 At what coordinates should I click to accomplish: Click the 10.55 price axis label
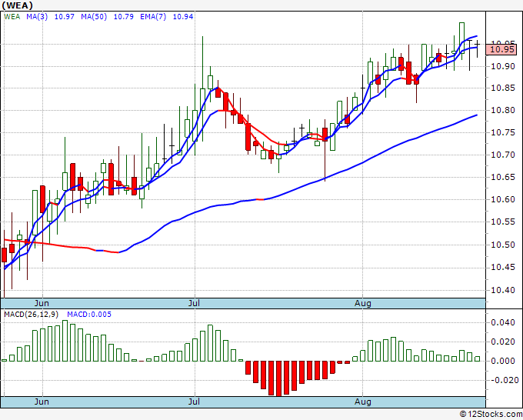(503, 222)
